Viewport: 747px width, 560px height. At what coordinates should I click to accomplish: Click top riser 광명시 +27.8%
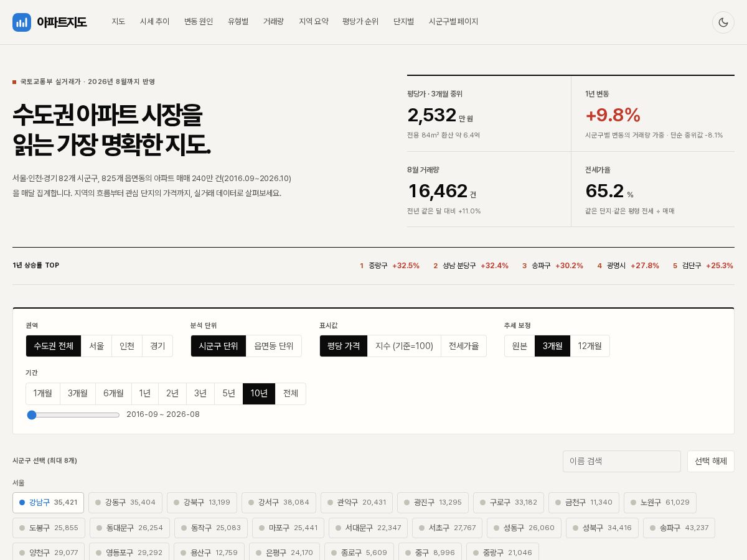[x=628, y=266]
